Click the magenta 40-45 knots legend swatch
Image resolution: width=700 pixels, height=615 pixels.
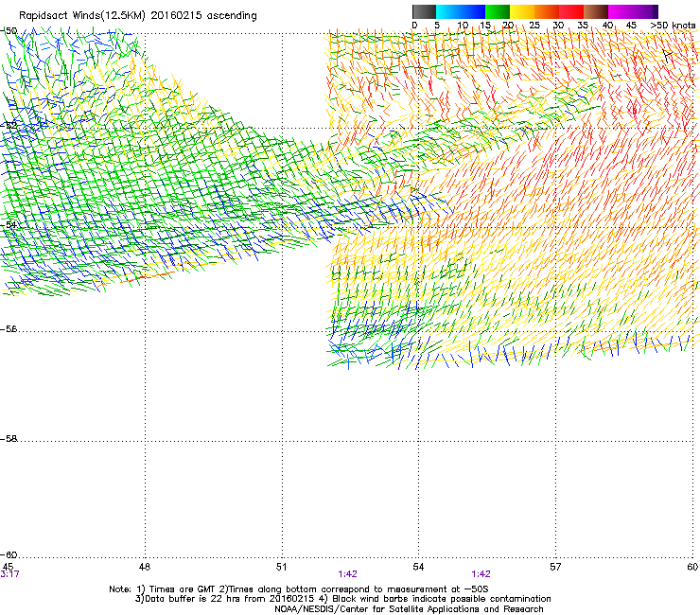pos(621,11)
